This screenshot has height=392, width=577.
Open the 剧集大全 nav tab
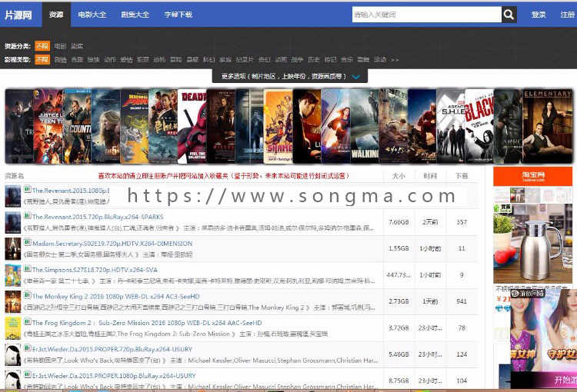click(135, 15)
